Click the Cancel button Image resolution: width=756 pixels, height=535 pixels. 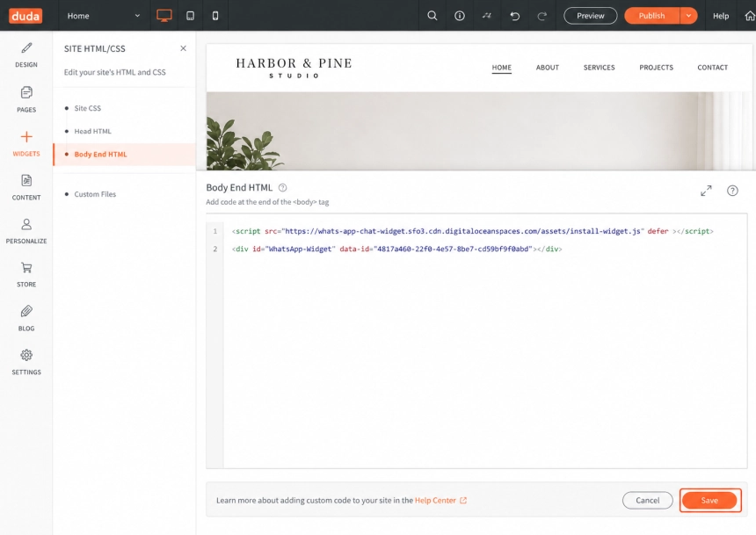click(647, 500)
